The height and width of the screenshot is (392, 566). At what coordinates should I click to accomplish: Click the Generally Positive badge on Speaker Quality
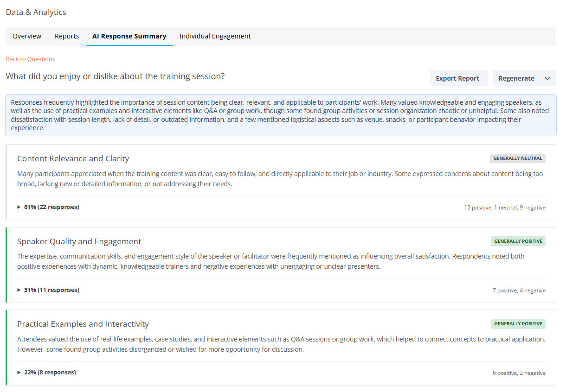coord(518,241)
